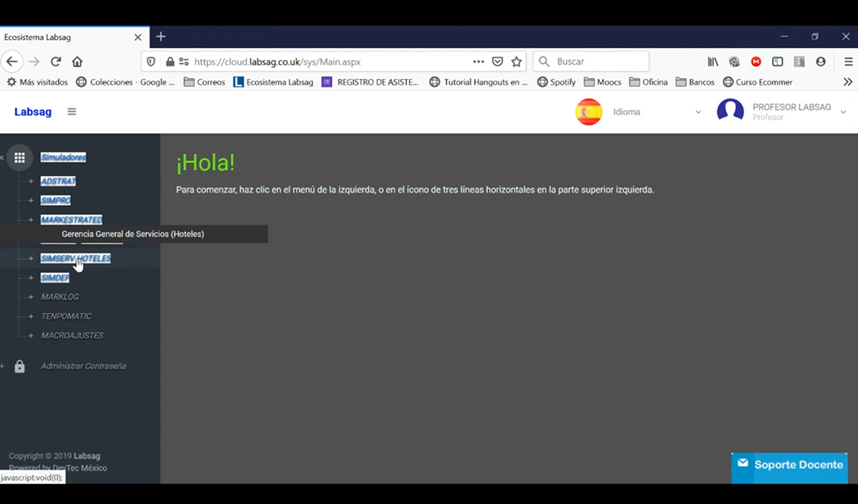Open the ADSTRAT simulator entry
The height and width of the screenshot is (504, 858).
(59, 181)
